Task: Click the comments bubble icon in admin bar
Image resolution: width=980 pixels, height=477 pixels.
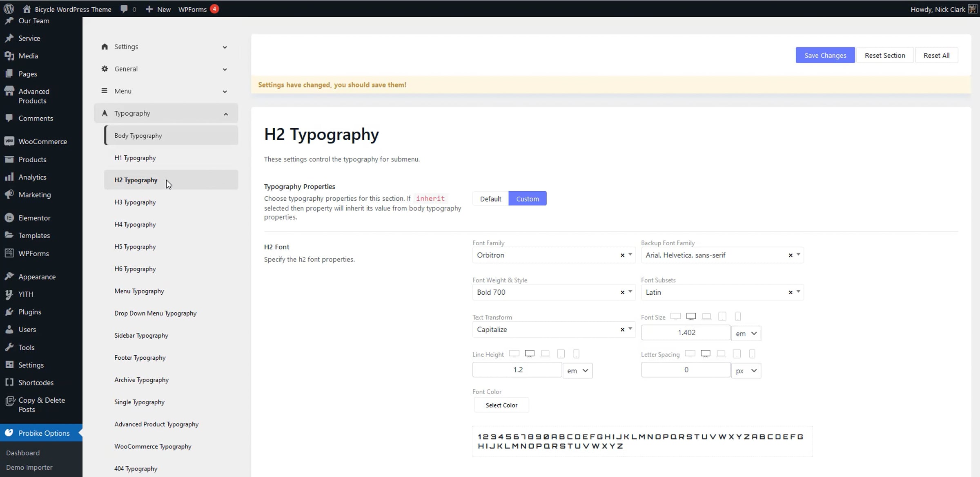Action: click(x=124, y=9)
